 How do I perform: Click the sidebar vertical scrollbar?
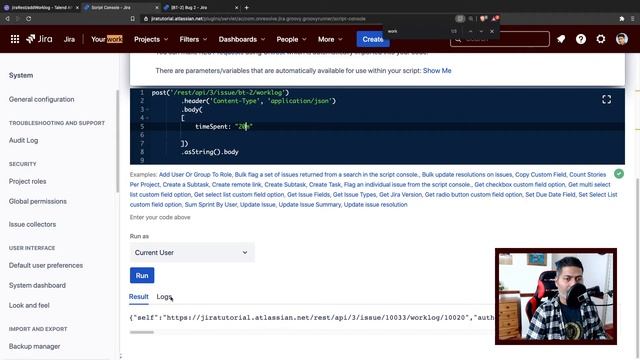click(118, 141)
